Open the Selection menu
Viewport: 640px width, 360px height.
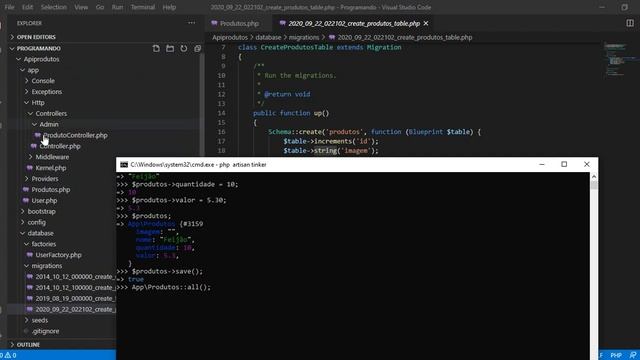tap(53, 7)
